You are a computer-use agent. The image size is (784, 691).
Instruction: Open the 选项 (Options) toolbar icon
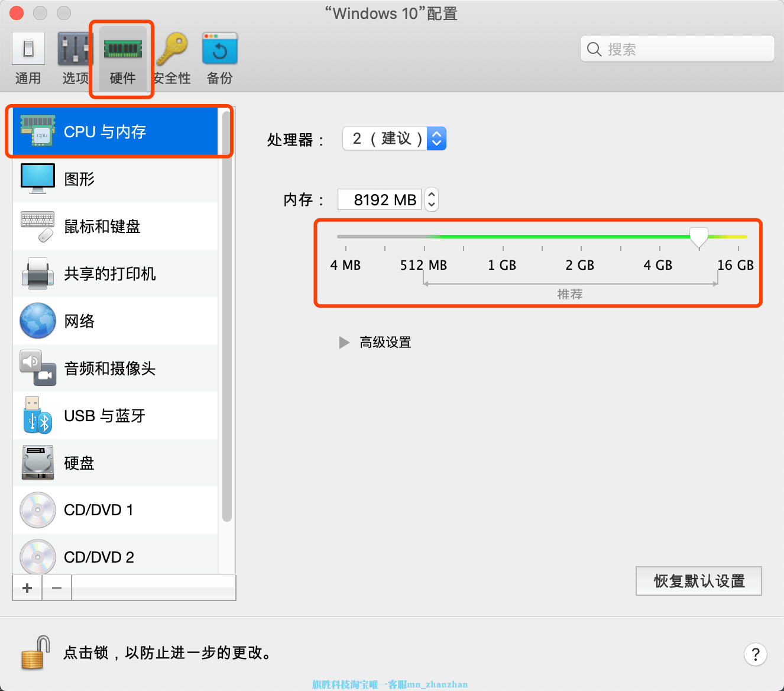tap(75, 56)
